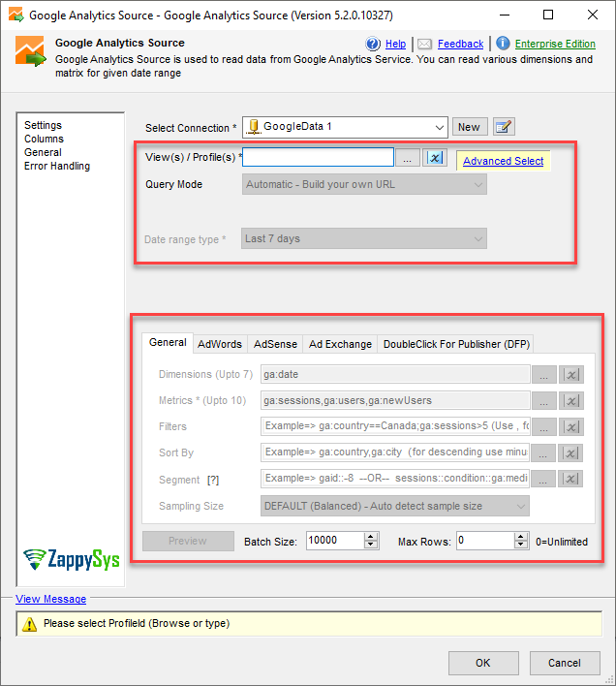
Task: Click clear icon for the Filters field
Action: pyautogui.click(x=571, y=427)
